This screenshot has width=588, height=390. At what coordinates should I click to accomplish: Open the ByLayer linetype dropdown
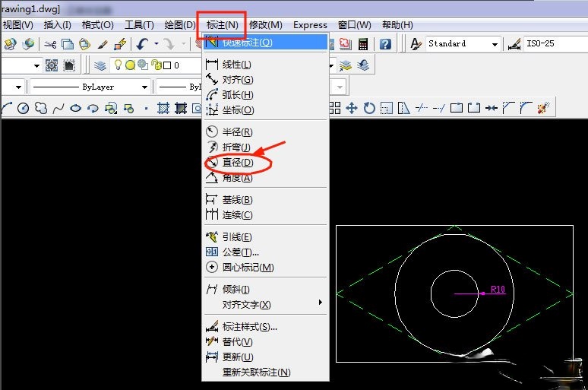tap(145, 87)
